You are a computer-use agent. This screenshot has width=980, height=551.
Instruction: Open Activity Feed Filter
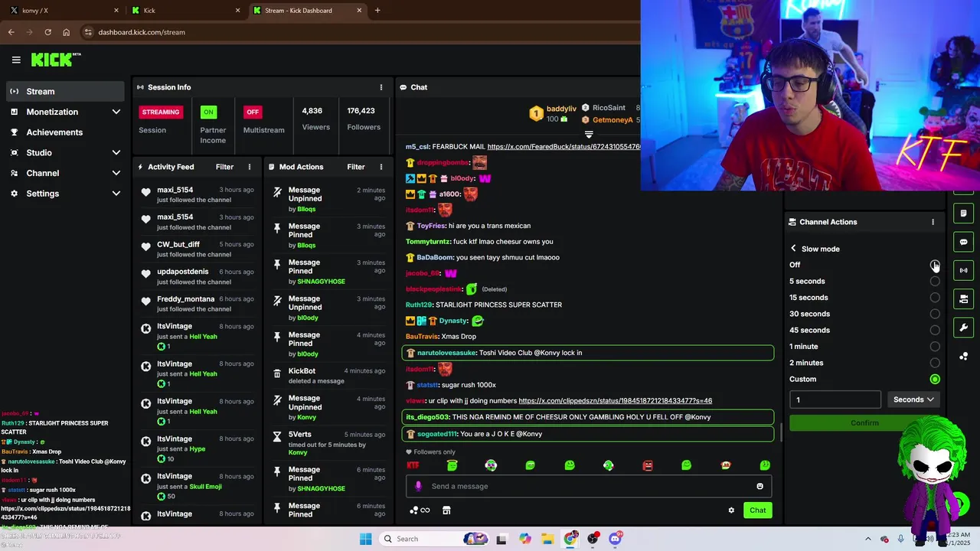(x=224, y=167)
